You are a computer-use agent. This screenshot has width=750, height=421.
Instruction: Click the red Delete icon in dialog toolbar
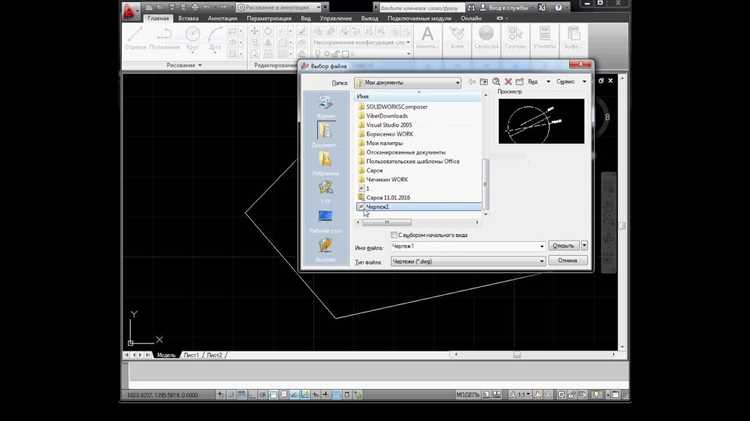(x=508, y=82)
